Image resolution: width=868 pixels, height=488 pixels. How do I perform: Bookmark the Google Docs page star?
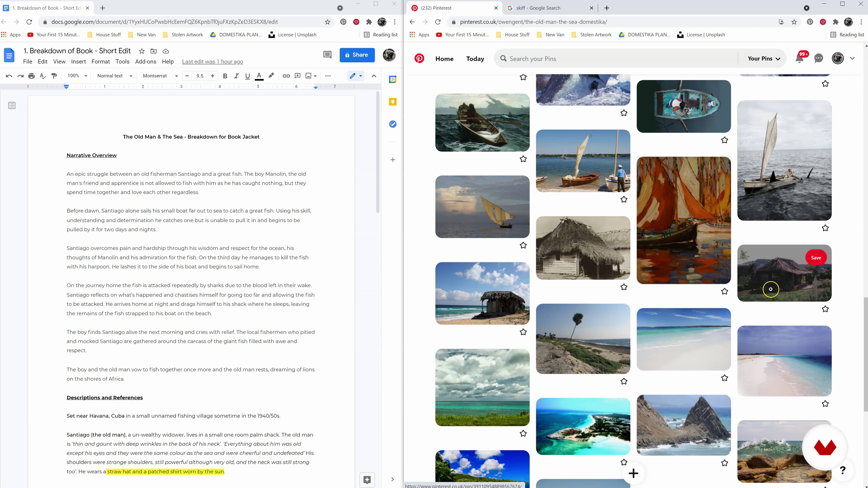327,22
